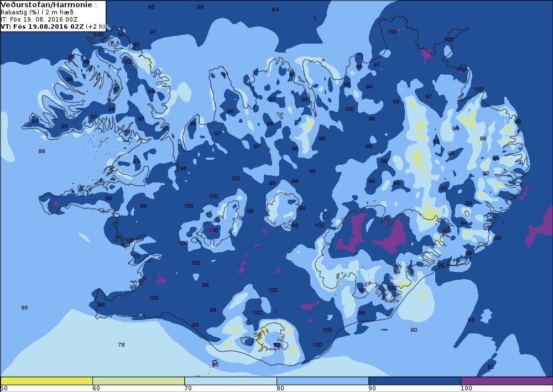Click the humidity value '90' off the south coast
The image size is (553, 392).
coord(414,330)
